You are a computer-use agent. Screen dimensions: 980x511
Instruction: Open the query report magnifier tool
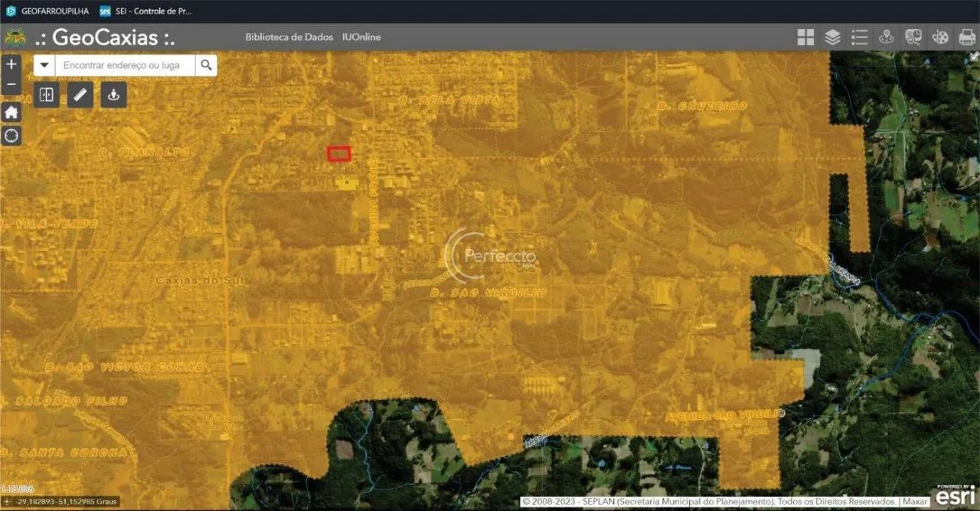coord(913,38)
